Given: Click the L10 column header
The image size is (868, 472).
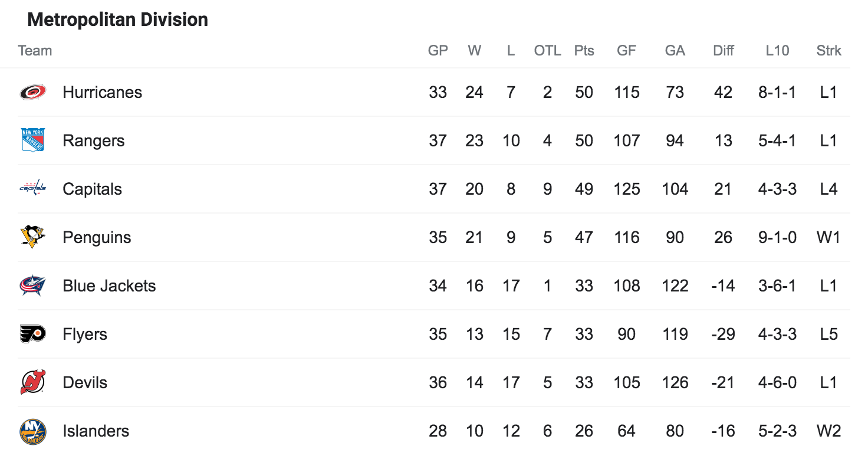Looking at the screenshot, I should [x=777, y=51].
